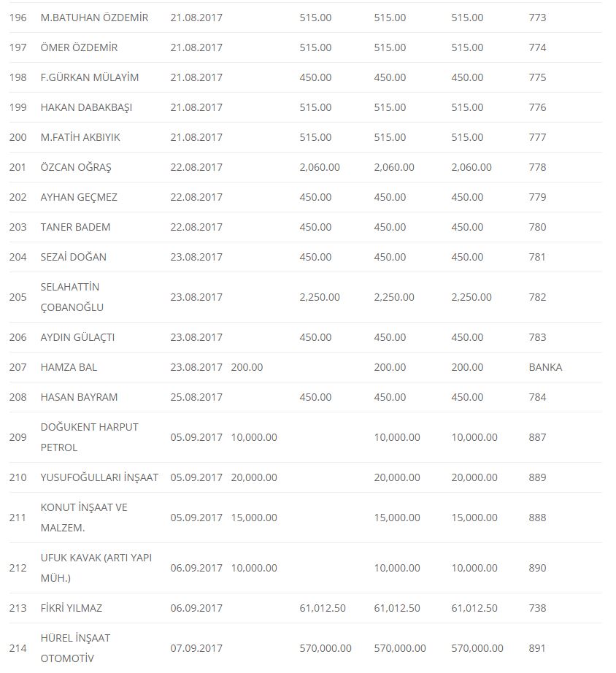Select the HÜREL İNŞAAT OTOMOTİV entry
The width and height of the screenshot is (616, 673).
(75, 647)
